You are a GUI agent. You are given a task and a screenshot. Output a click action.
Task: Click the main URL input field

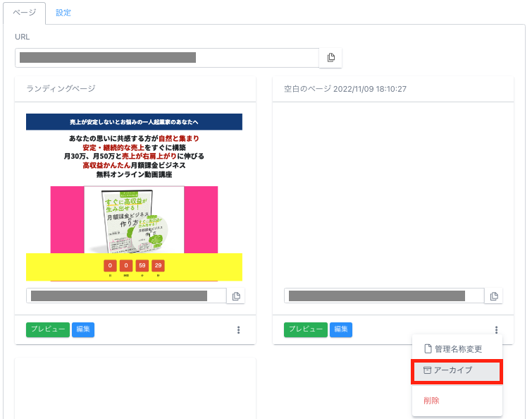pos(167,58)
